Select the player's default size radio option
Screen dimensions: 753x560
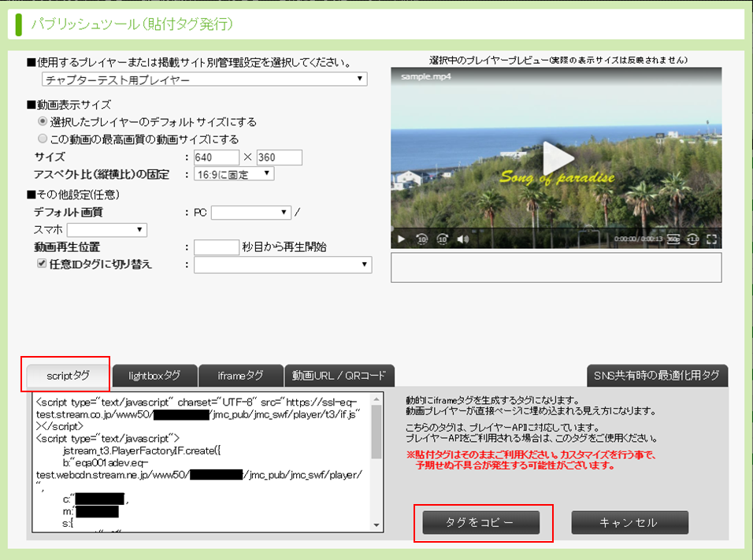coord(43,122)
